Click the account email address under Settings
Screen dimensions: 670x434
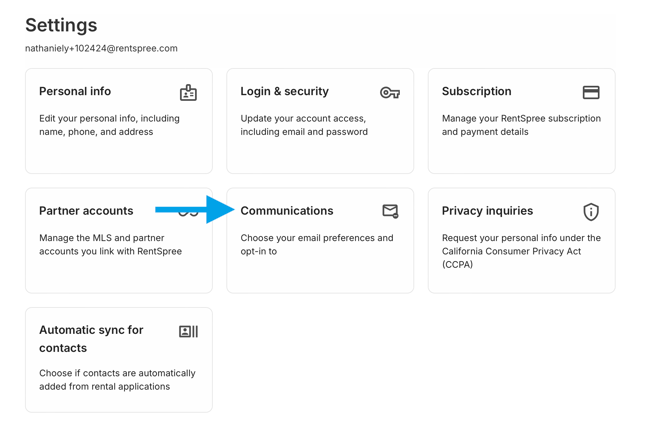(x=101, y=48)
